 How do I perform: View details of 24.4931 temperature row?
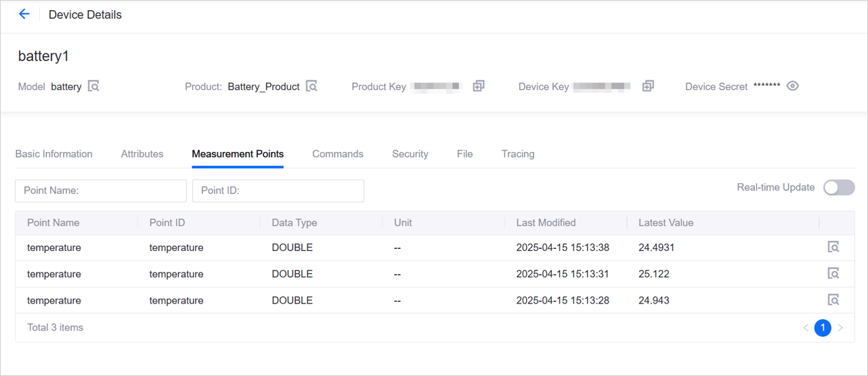833,248
